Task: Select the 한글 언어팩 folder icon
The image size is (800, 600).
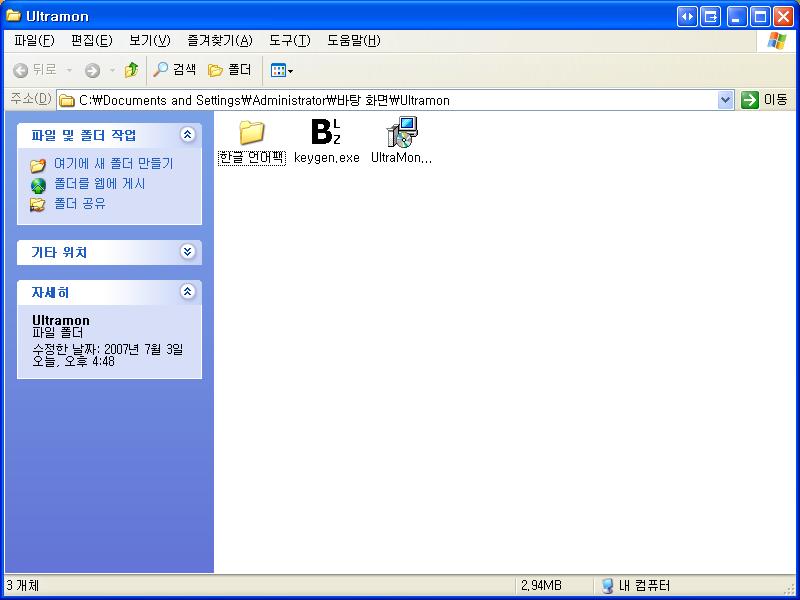Action: point(252,132)
